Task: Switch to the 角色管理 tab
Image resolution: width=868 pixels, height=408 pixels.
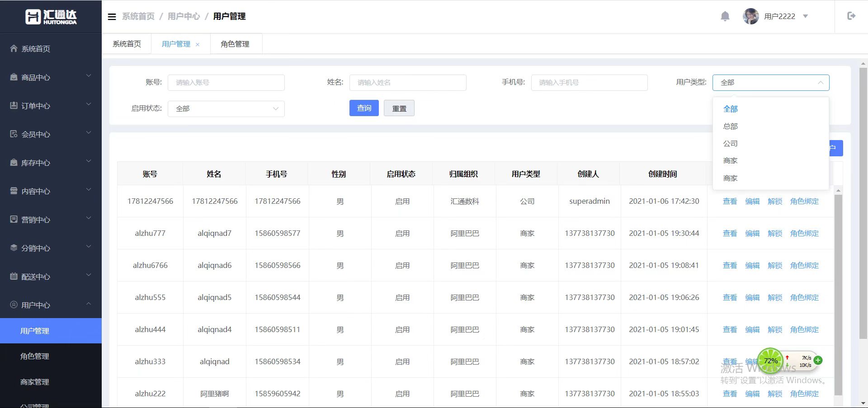Action: (235, 44)
